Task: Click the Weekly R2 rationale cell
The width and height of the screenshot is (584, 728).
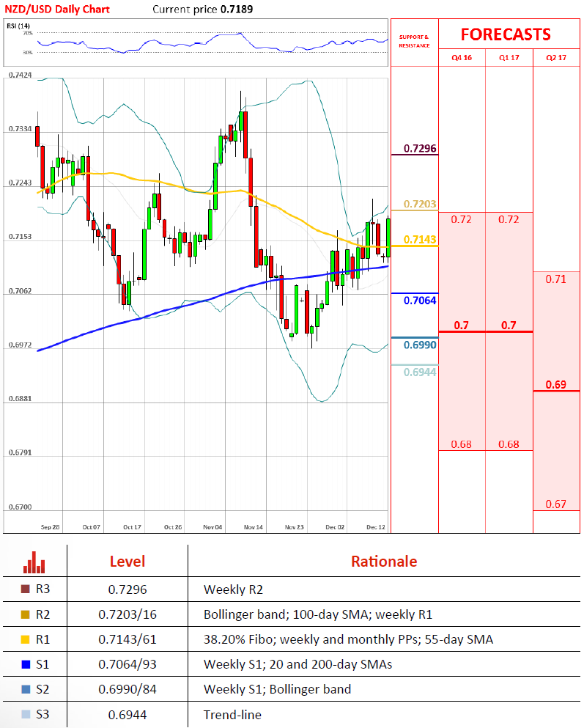Action: coord(233,589)
